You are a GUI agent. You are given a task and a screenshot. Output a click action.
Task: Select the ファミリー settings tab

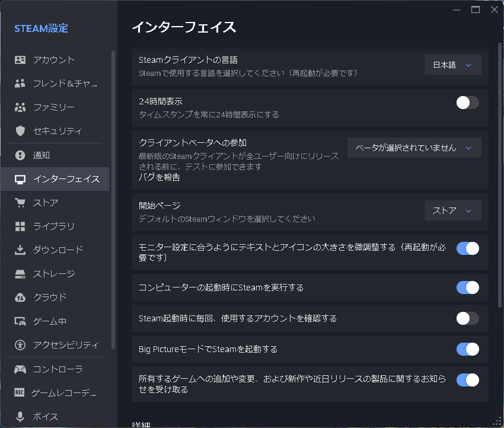[55, 107]
